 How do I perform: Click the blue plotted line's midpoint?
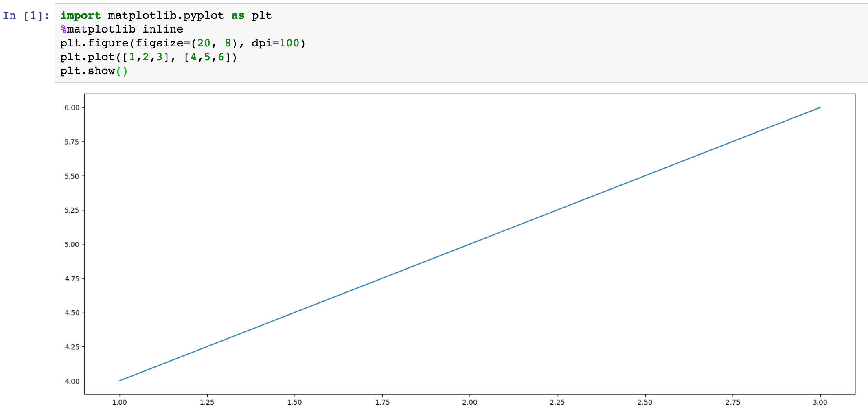(470, 244)
